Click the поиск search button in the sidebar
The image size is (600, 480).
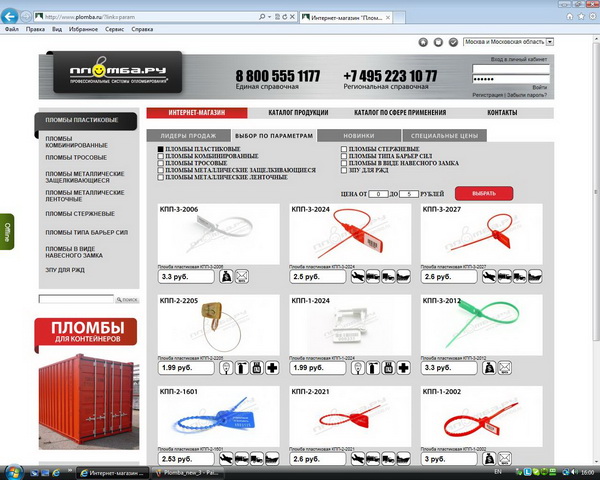pos(127,299)
